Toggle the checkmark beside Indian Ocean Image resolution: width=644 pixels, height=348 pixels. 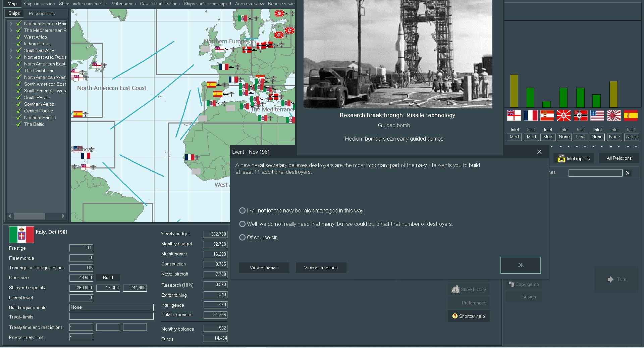[19, 44]
